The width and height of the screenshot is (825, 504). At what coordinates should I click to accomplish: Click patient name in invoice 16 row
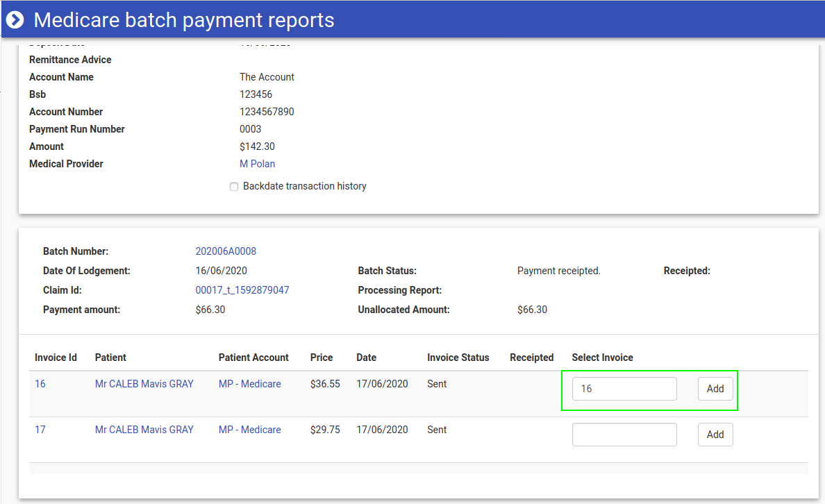(x=144, y=384)
